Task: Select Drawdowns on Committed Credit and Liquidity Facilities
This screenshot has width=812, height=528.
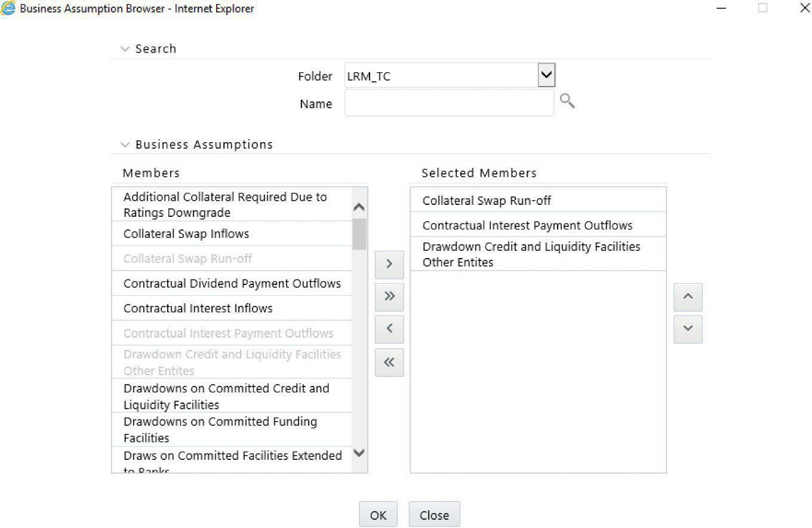Action: point(232,396)
